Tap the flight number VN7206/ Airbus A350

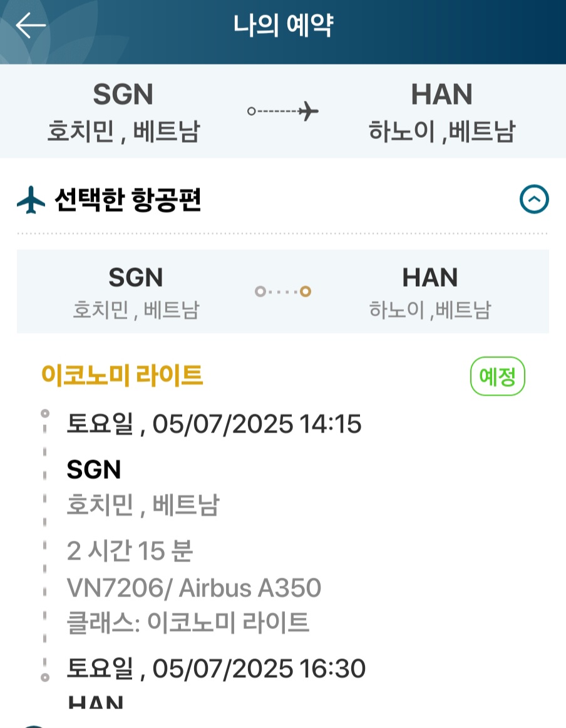click(x=193, y=588)
